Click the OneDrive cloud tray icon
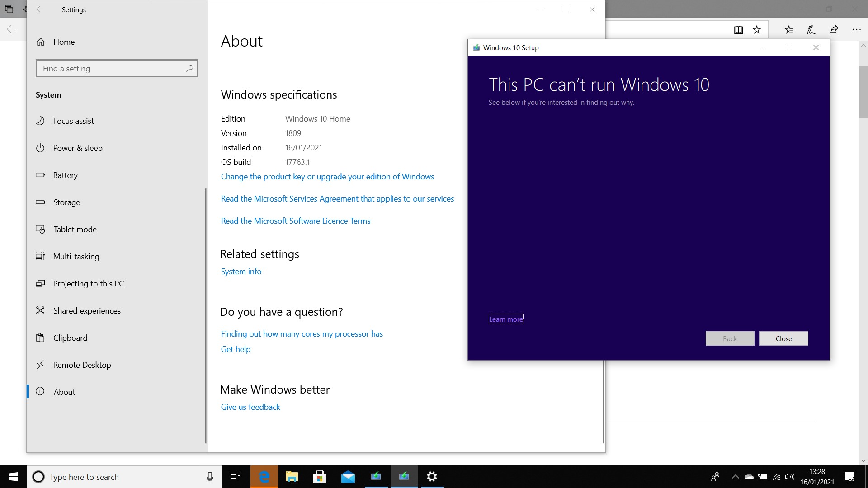This screenshot has width=868, height=488. (749, 477)
